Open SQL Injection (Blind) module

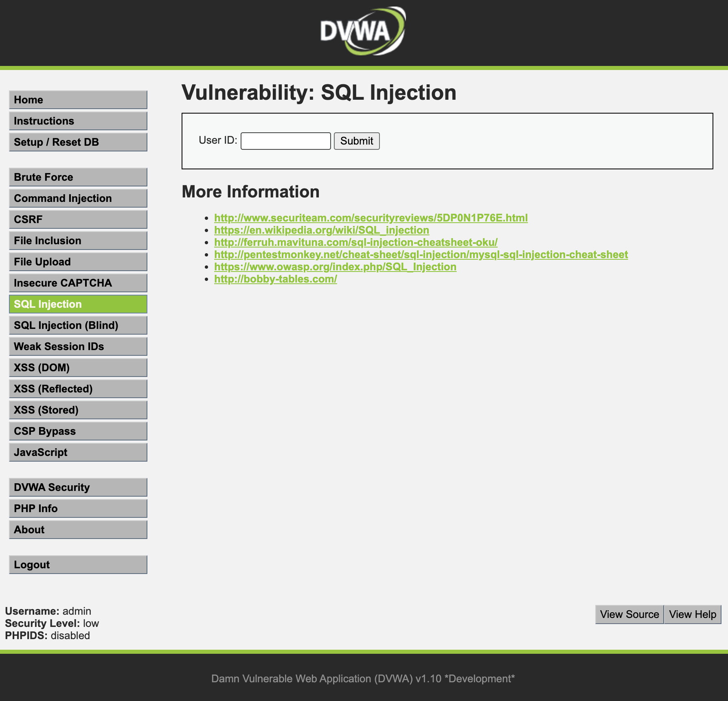tap(78, 325)
